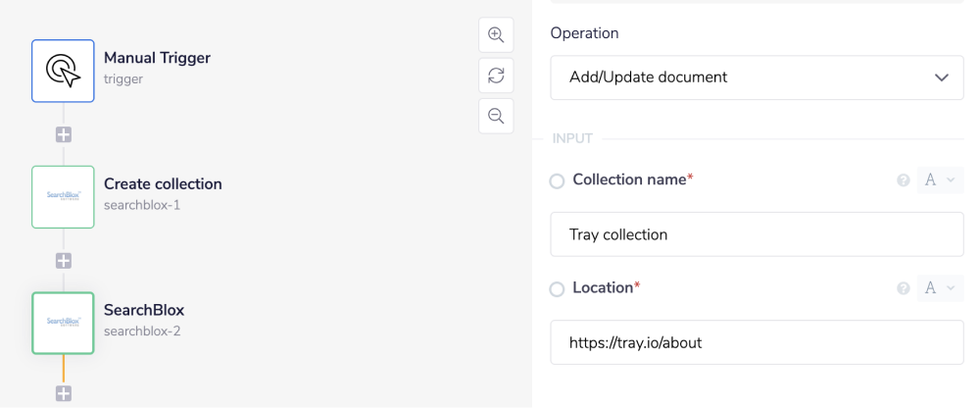Click the Tray collection input field

[757, 234]
